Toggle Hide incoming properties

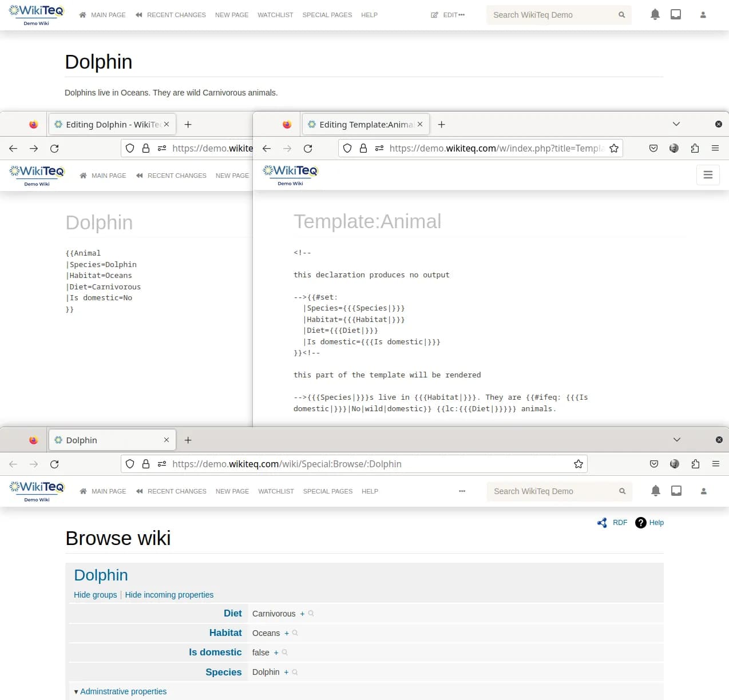click(x=169, y=595)
